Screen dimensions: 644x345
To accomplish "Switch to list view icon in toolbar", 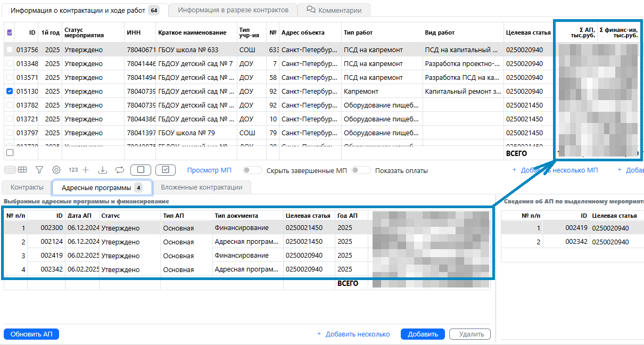I will pos(10,170).
